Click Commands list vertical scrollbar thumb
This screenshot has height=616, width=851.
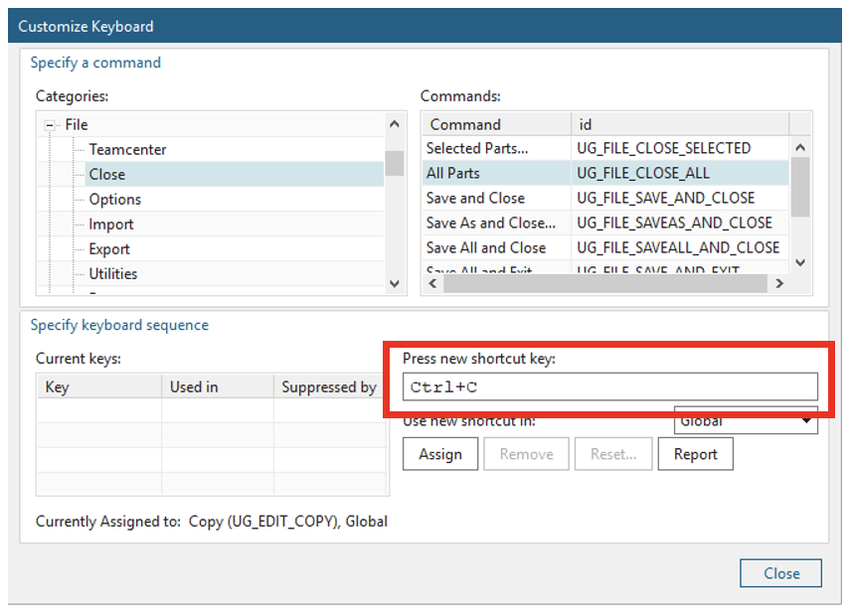(800, 187)
